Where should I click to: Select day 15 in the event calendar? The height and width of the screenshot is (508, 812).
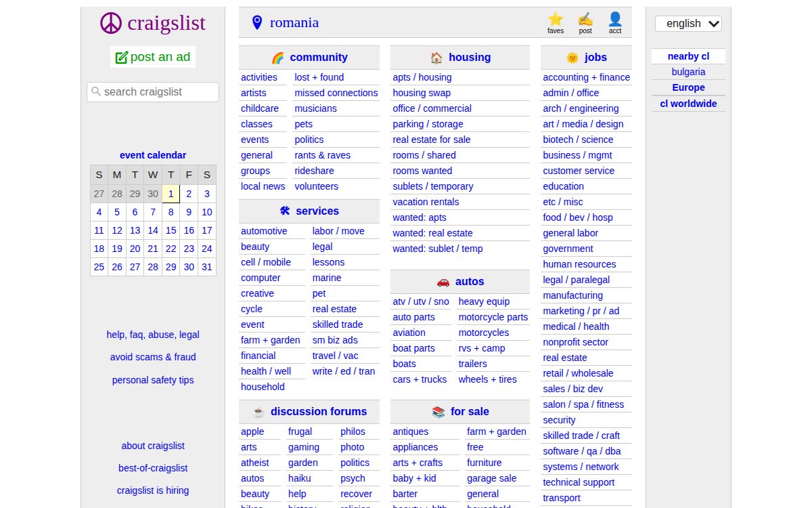click(x=171, y=230)
